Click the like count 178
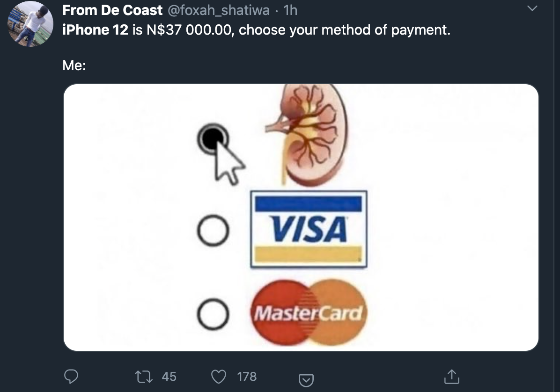 coord(247,377)
